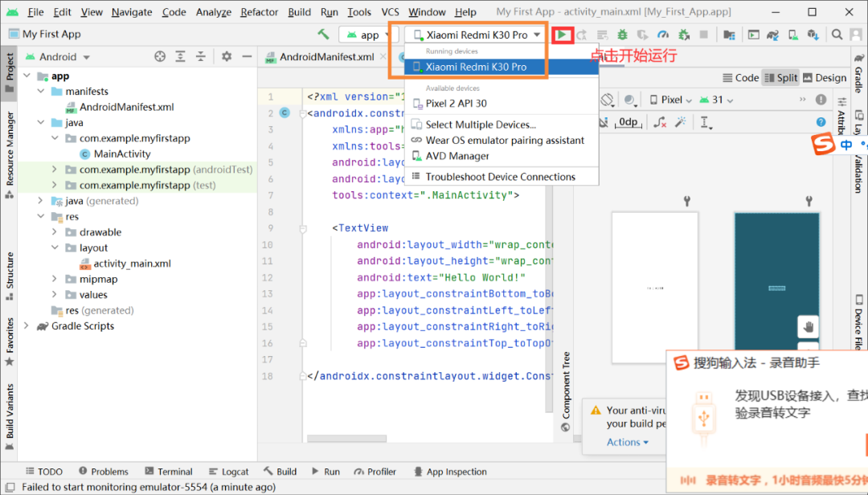Click Expand All in Project panel
This screenshot has height=495, width=868.
pyautogui.click(x=181, y=56)
